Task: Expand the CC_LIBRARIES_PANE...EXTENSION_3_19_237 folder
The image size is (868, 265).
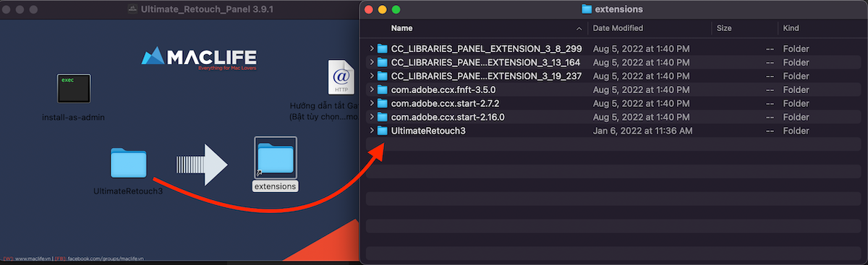Action: tap(371, 76)
